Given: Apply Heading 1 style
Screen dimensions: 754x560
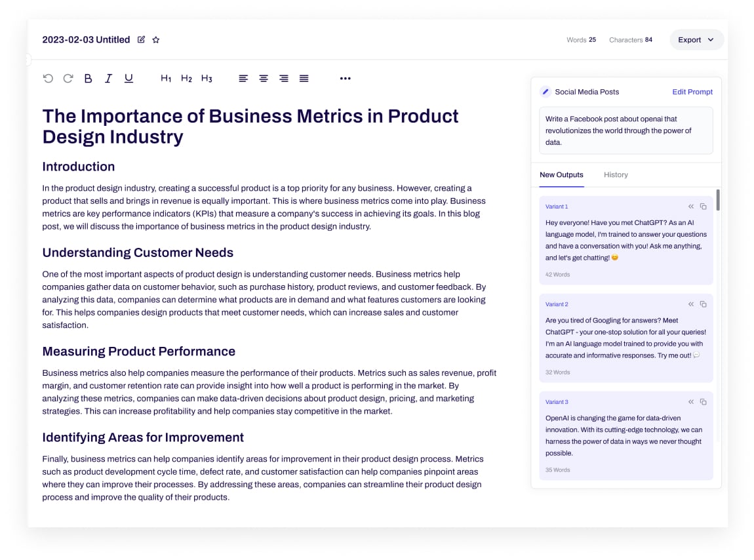Looking at the screenshot, I should click(x=166, y=79).
